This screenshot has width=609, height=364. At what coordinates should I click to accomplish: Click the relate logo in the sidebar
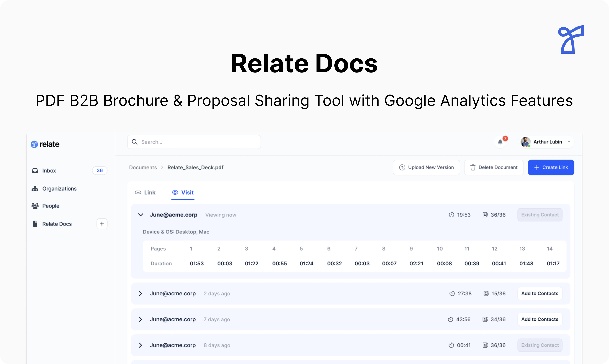coord(45,144)
